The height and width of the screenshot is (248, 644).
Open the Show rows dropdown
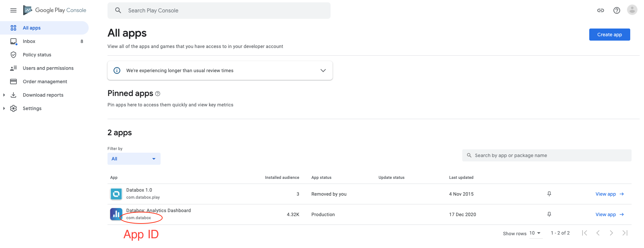click(x=535, y=233)
